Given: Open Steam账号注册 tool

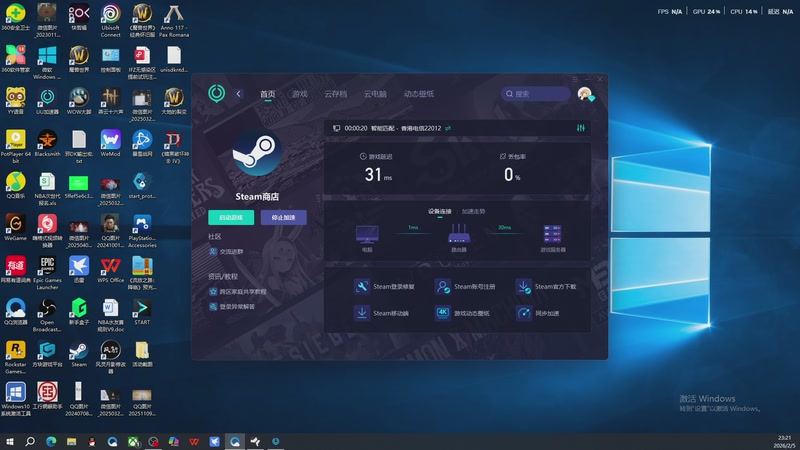Looking at the screenshot, I should [465, 287].
